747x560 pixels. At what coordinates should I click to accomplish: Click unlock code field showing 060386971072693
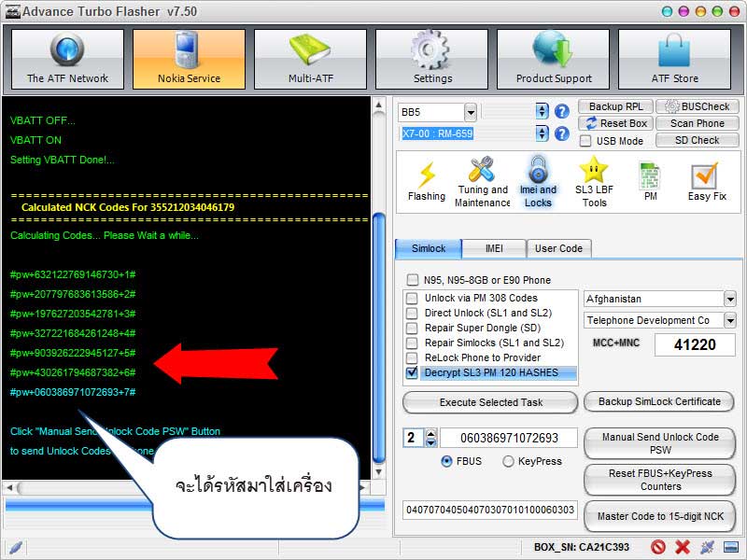509,438
